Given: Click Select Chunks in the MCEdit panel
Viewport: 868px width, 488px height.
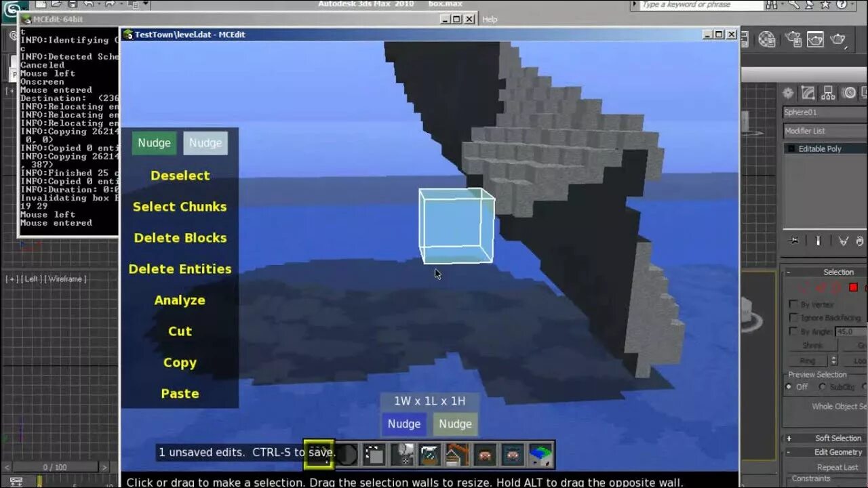Looking at the screenshot, I should pos(180,207).
